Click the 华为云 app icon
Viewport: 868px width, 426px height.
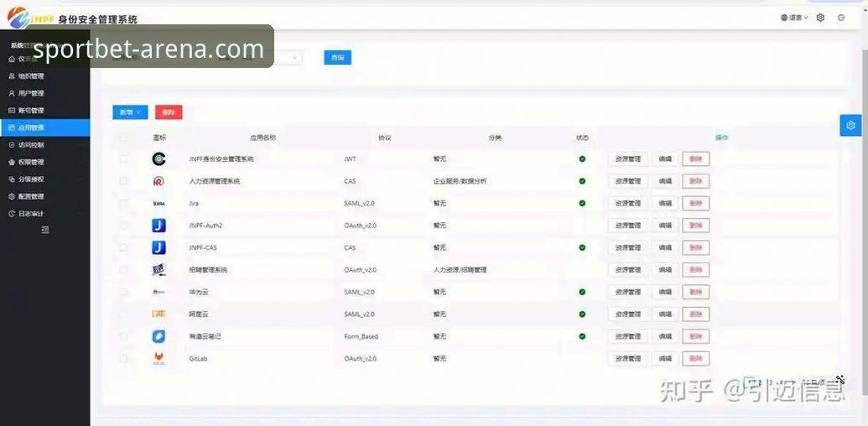[x=159, y=292]
